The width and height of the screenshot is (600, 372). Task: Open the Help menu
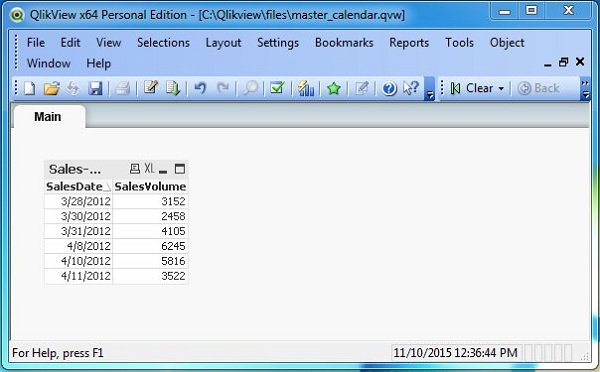[98, 64]
